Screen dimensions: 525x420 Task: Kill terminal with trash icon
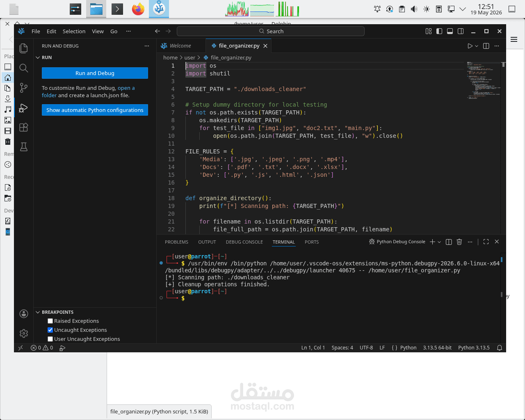(459, 242)
